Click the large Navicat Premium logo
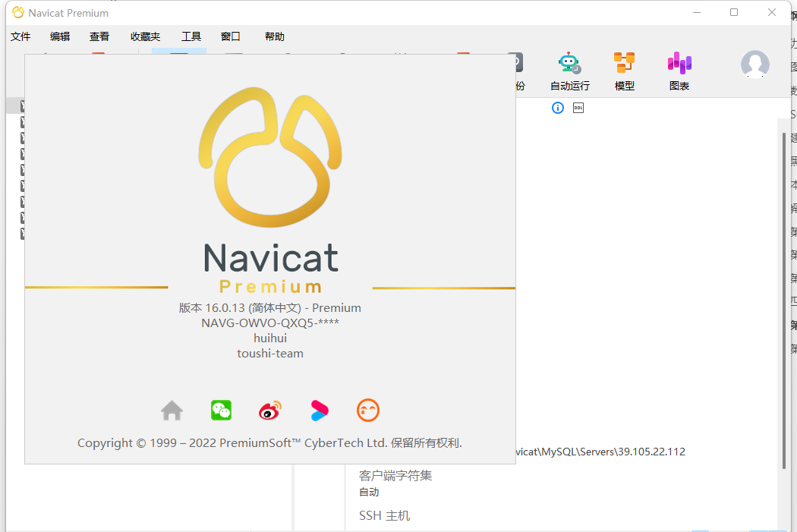The image size is (797, 532). pos(270,190)
